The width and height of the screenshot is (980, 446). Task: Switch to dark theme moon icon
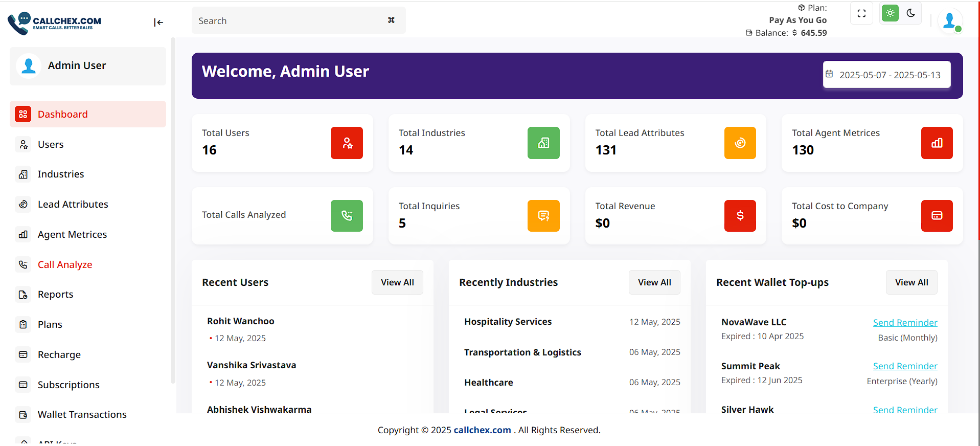[x=911, y=13]
